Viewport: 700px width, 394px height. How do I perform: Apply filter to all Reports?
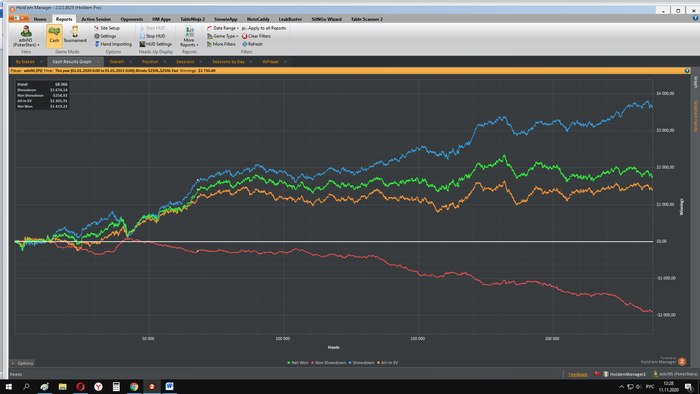[264, 28]
